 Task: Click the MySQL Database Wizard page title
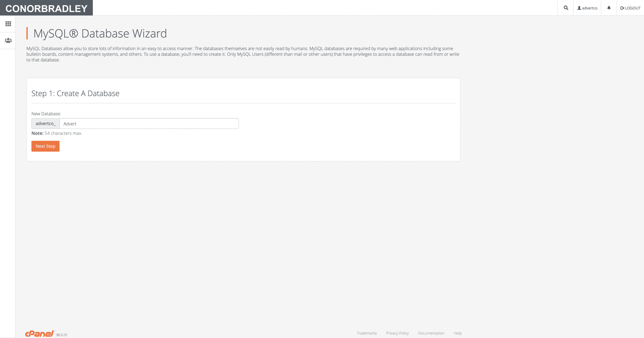pos(100,33)
